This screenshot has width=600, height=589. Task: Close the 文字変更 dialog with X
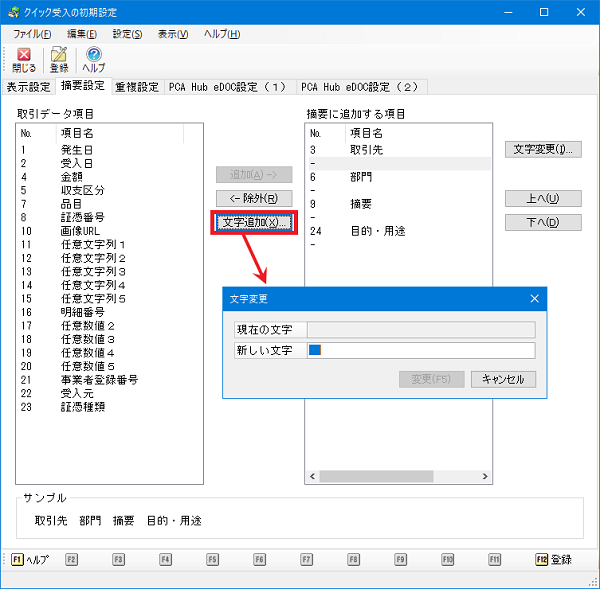[x=535, y=298]
